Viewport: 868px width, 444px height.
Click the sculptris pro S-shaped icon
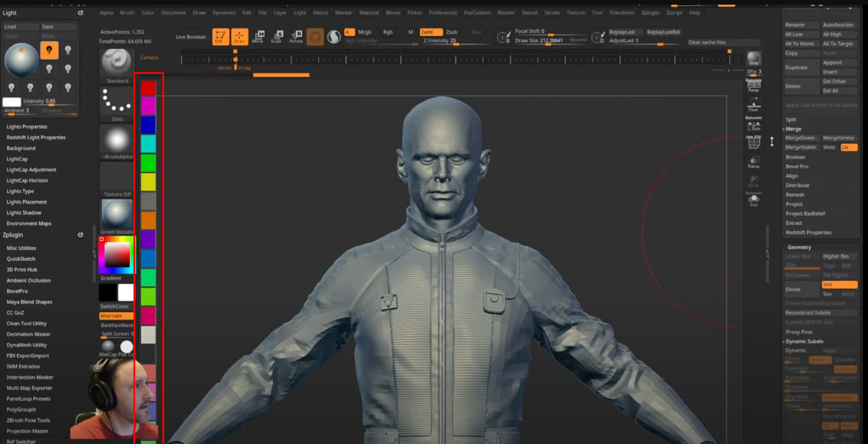coord(334,37)
